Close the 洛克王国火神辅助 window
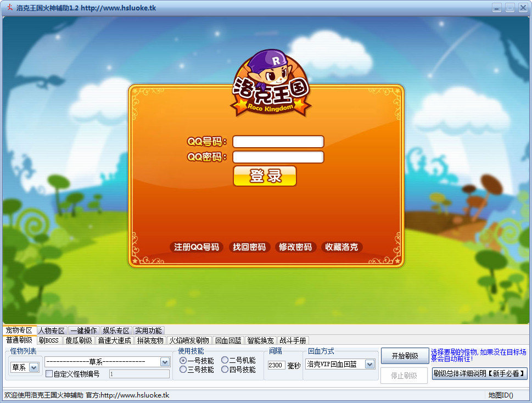Viewport: 532px width, 403px height. coord(523,8)
